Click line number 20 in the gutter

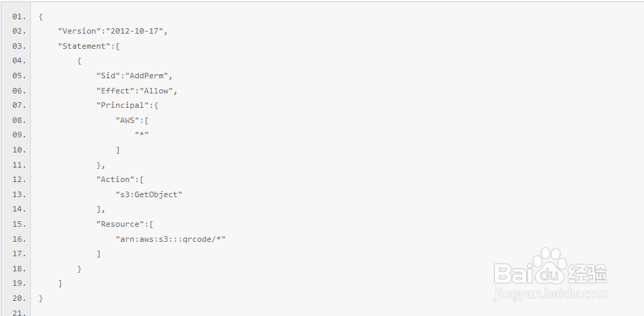[x=19, y=298]
